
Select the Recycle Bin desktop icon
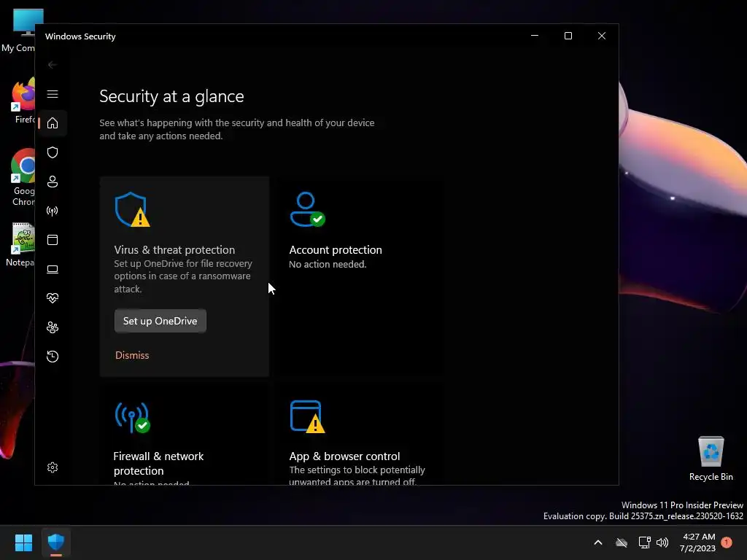(x=711, y=459)
